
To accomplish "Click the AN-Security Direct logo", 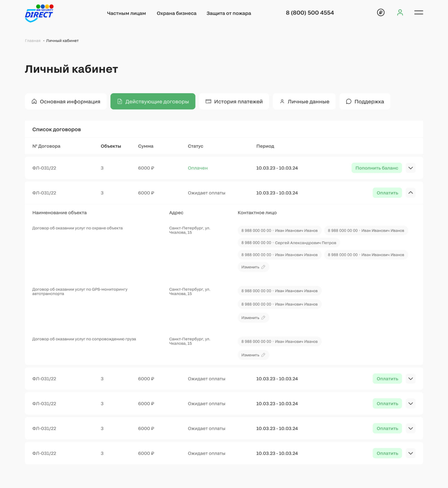I will [x=39, y=13].
